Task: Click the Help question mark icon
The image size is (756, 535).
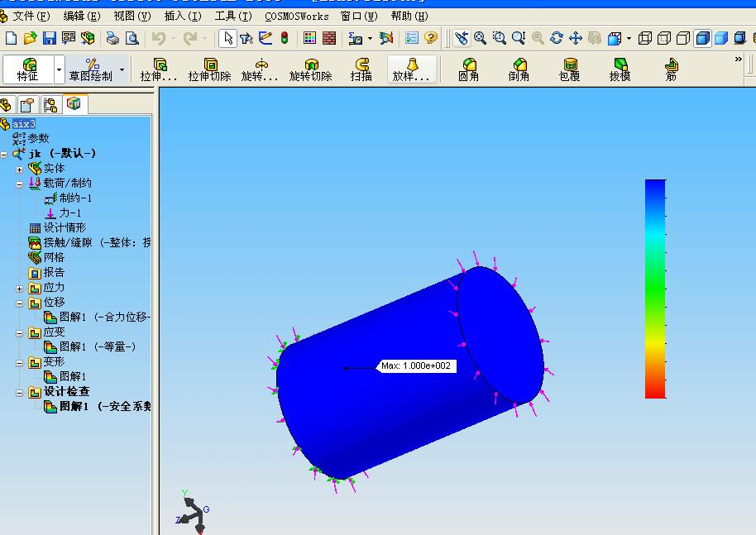Action: click(x=431, y=37)
